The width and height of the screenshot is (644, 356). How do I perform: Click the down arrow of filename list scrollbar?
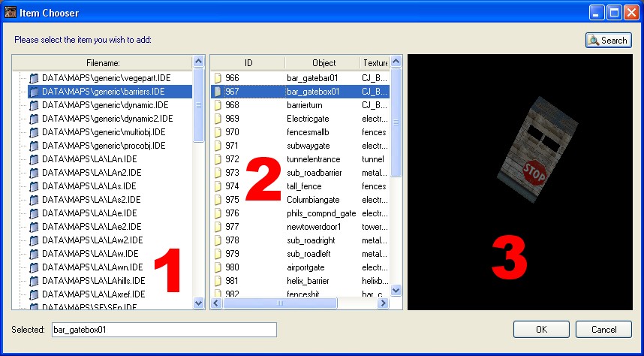[199, 303]
